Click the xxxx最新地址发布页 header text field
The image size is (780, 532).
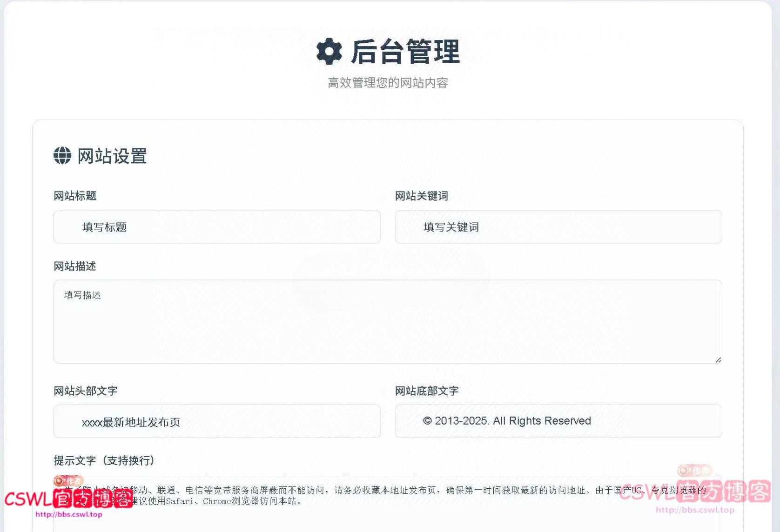(x=217, y=421)
